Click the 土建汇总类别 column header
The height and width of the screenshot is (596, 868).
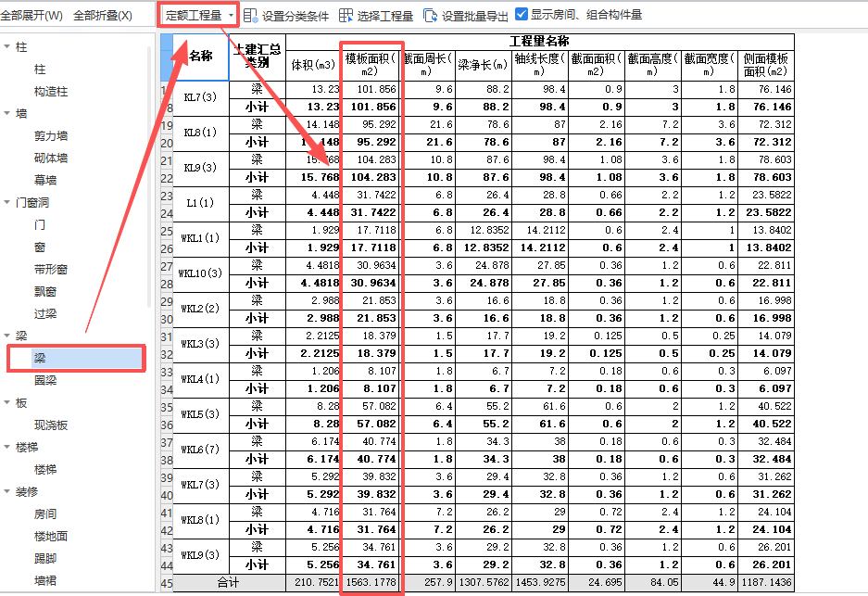[258, 57]
